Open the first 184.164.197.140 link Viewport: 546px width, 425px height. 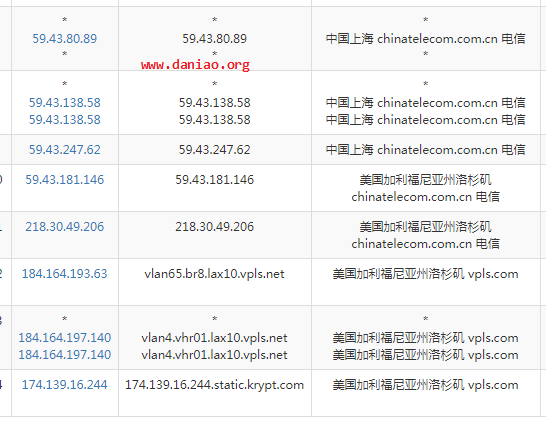click(65, 338)
